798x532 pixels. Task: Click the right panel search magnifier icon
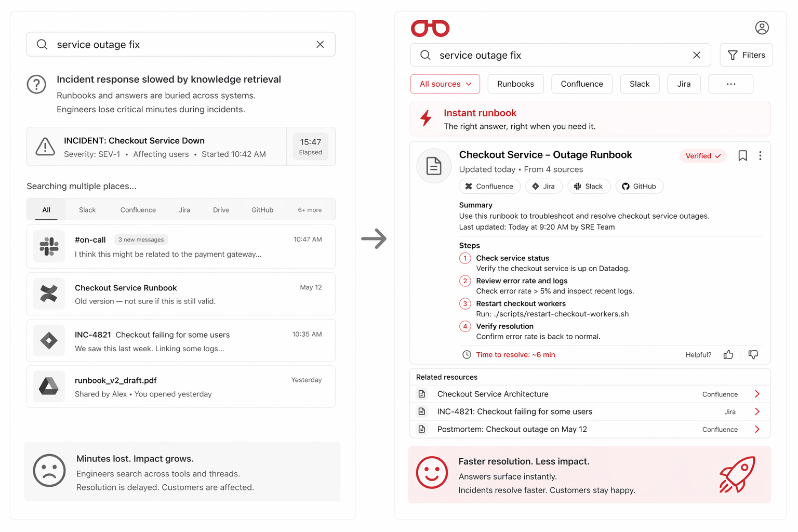[425, 55]
